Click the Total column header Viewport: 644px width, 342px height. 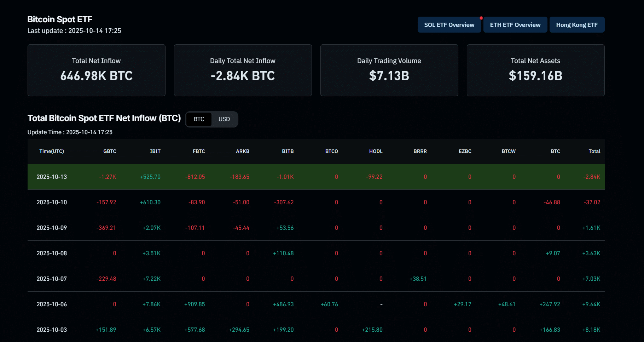(x=594, y=151)
